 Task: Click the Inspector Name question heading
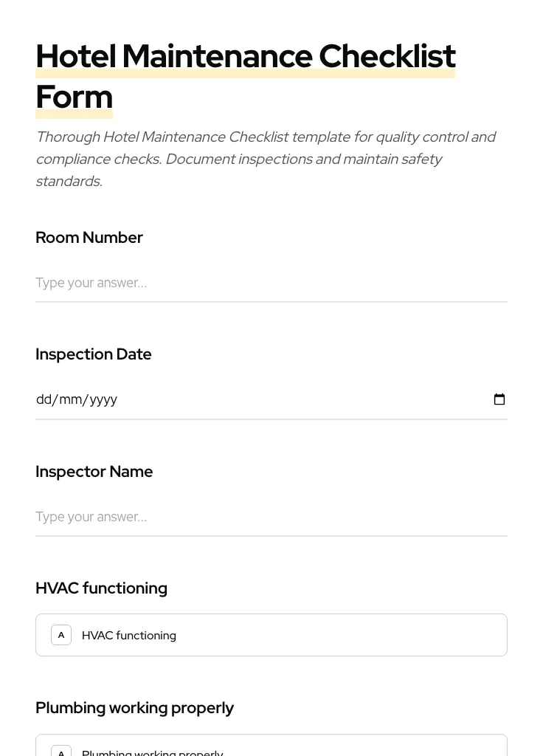[94, 471]
